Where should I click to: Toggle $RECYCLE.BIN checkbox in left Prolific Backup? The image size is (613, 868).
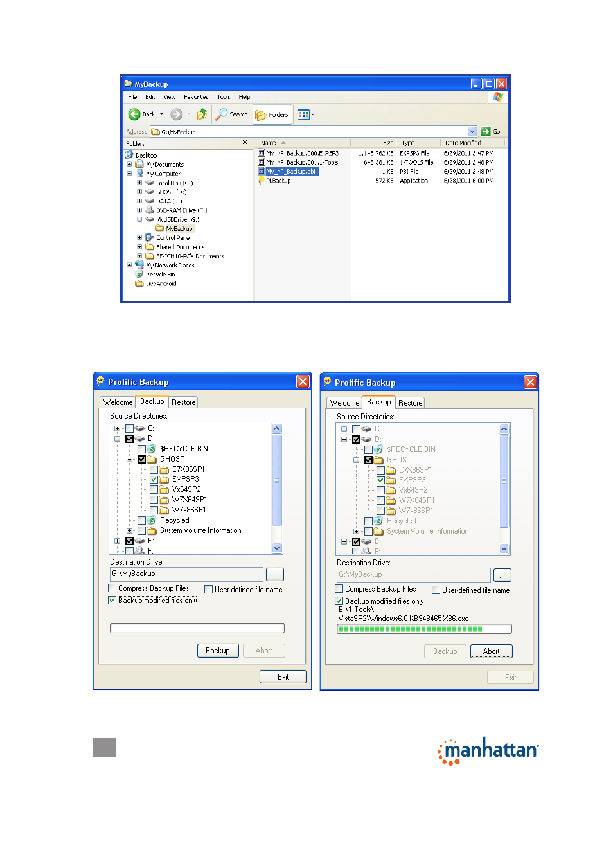tap(141, 449)
